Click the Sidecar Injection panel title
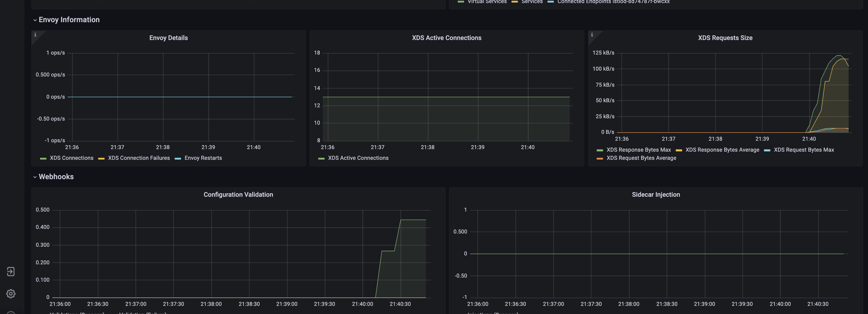The width and height of the screenshot is (868, 314). click(655, 194)
